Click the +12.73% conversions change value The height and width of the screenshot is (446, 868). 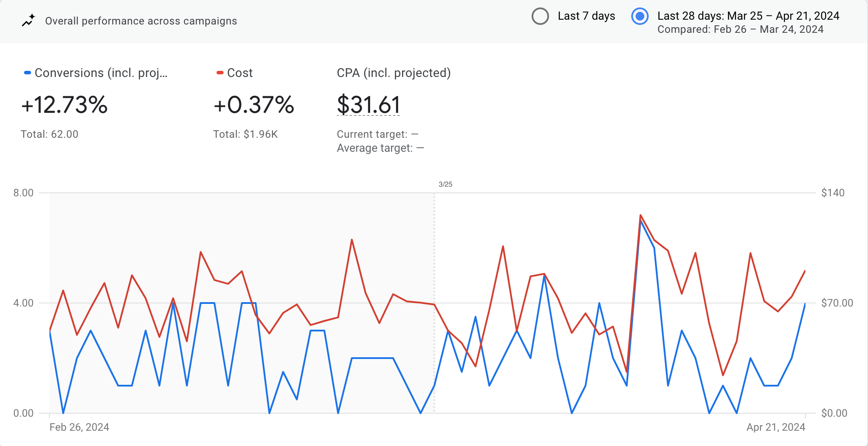64,105
